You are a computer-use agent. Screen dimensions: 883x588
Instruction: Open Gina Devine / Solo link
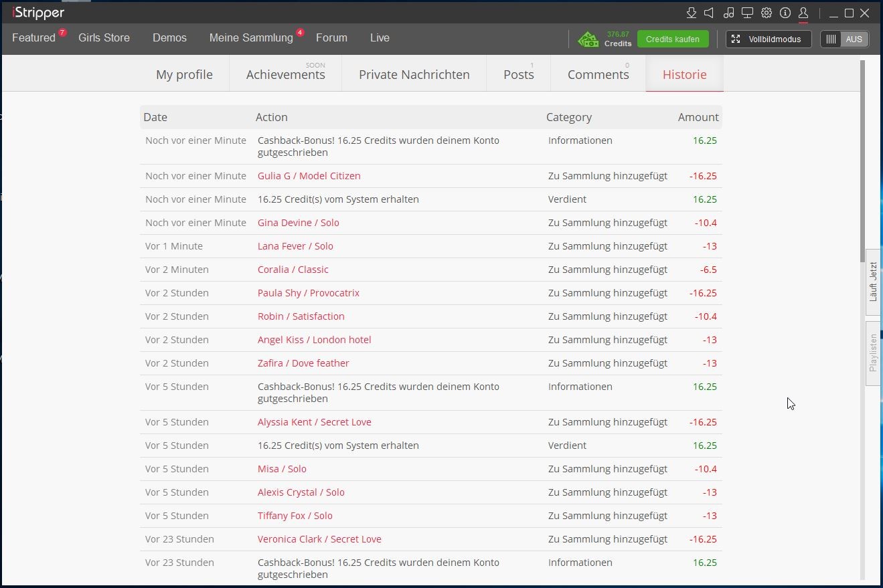coord(299,223)
